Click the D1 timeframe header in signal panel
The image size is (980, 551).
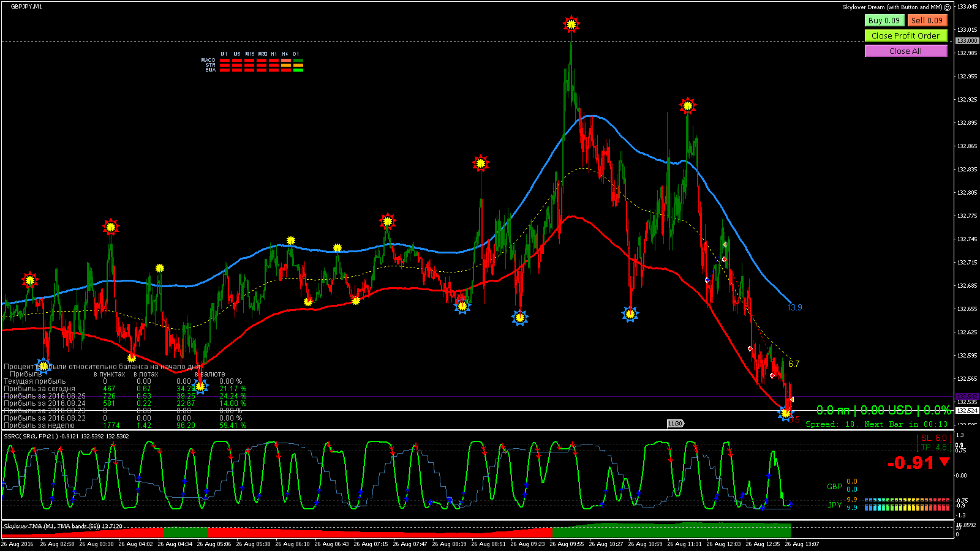(x=296, y=54)
